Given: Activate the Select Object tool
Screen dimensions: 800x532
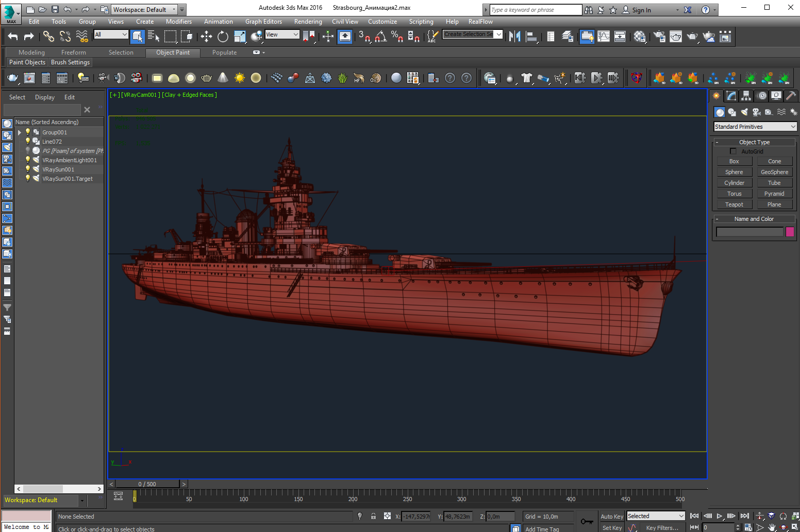Looking at the screenshot, I should (x=137, y=36).
